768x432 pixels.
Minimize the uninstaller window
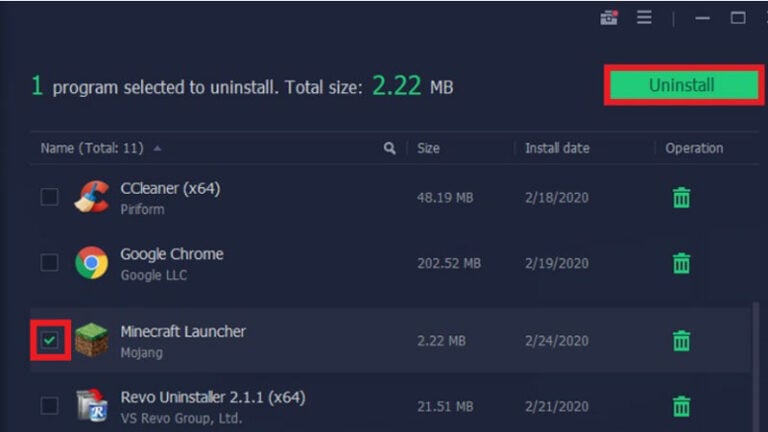(x=702, y=18)
